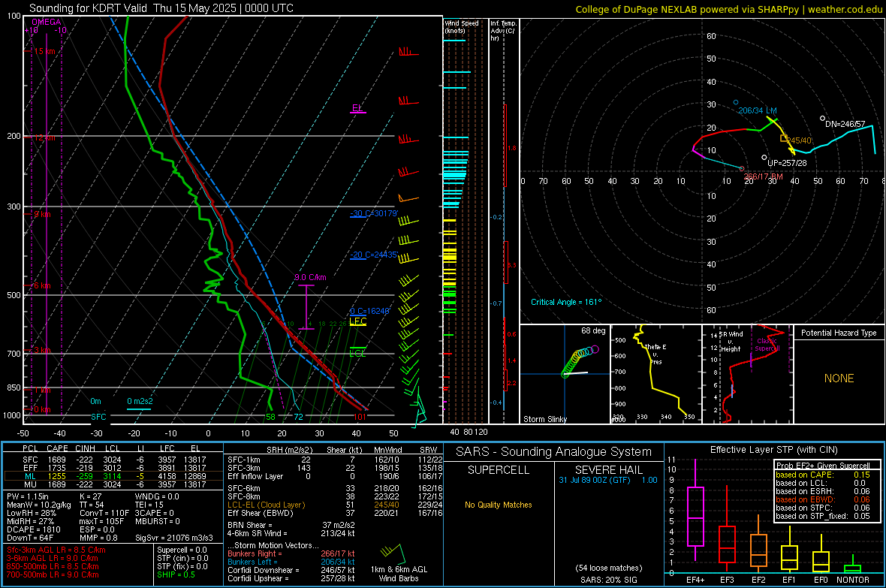The image size is (886, 588).
Task: Click the green LCL level marker
Action: (357, 352)
